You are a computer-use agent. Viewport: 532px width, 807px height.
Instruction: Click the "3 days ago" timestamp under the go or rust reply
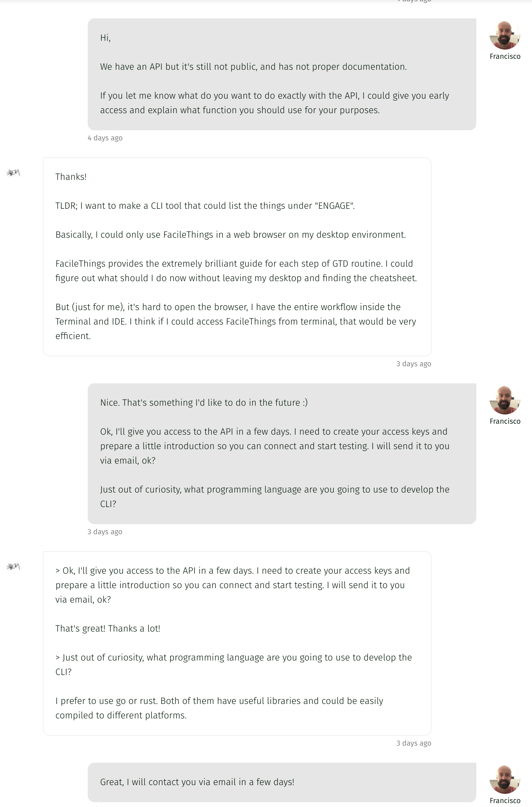coord(414,743)
